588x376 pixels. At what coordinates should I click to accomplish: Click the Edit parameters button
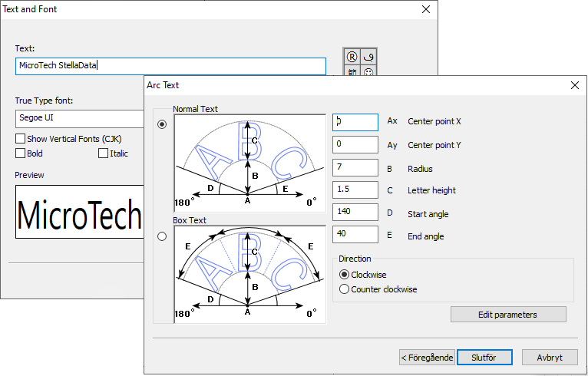coord(508,314)
